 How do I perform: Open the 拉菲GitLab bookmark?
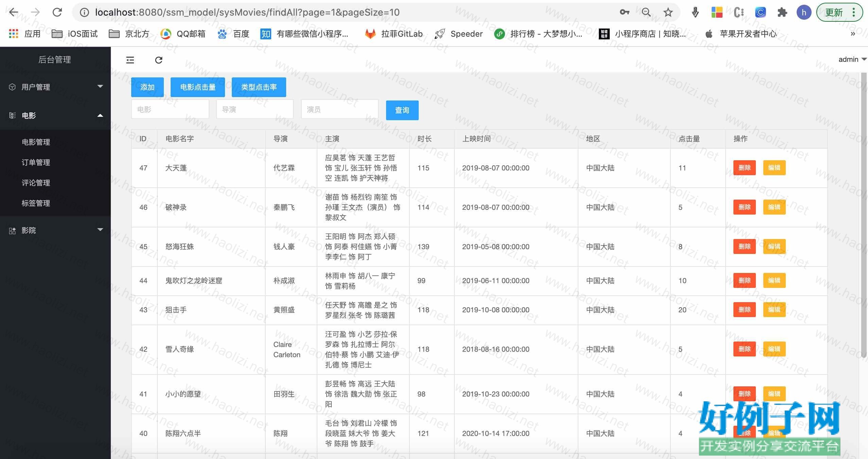[394, 34]
